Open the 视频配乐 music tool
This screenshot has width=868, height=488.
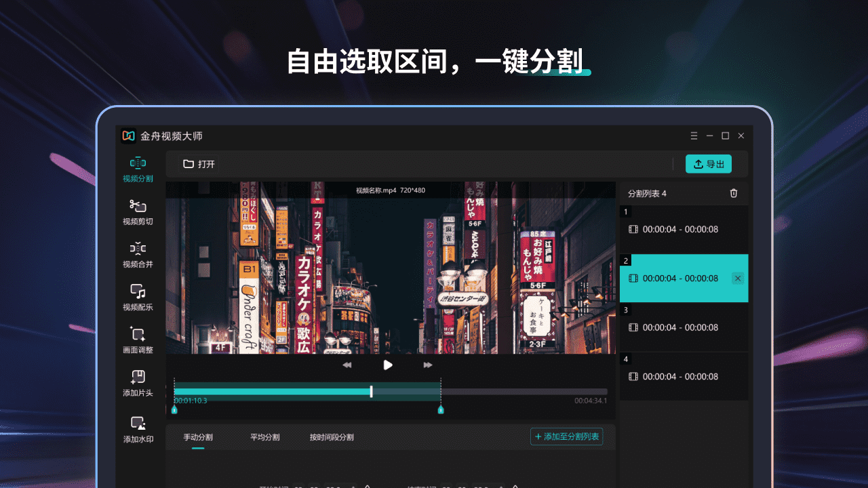pyautogui.click(x=138, y=297)
